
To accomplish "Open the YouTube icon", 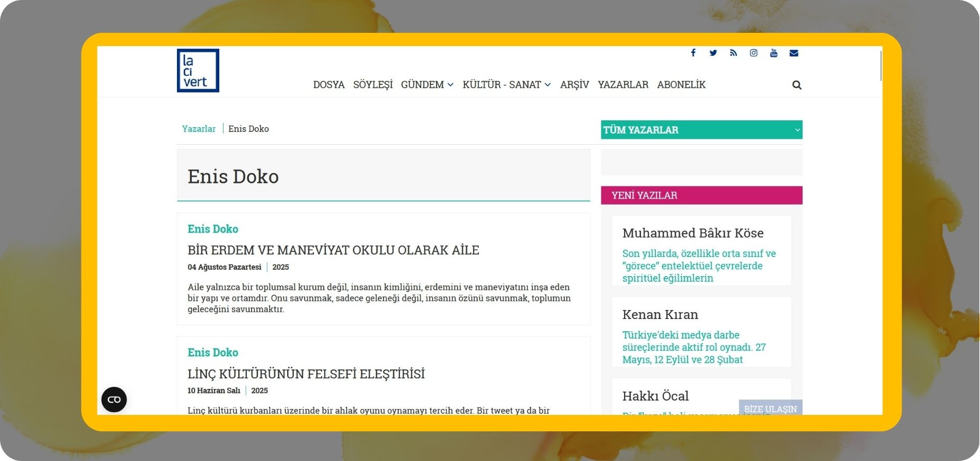I will (x=773, y=53).
